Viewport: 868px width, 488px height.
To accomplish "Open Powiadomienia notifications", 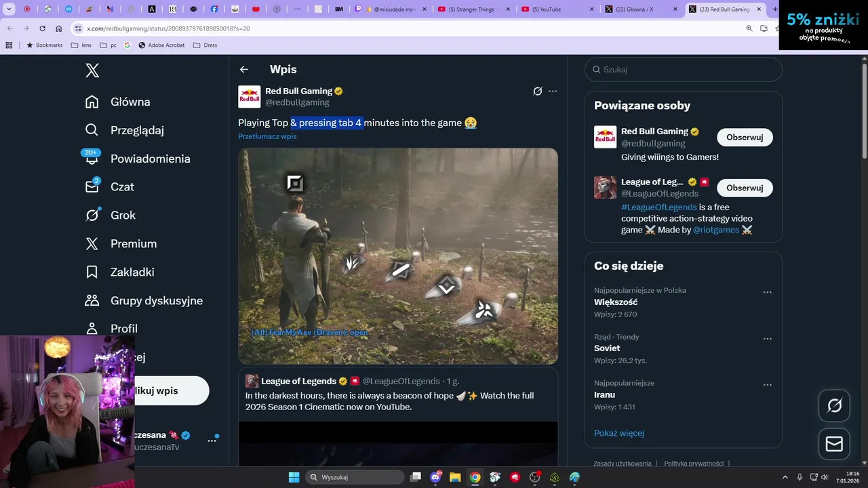I will coord(138,159).
